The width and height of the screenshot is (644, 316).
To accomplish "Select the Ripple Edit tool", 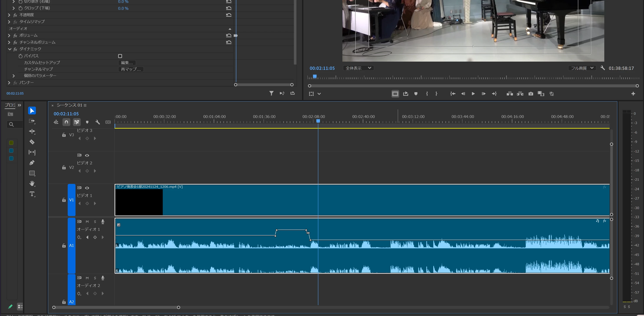I will [32, 131].
